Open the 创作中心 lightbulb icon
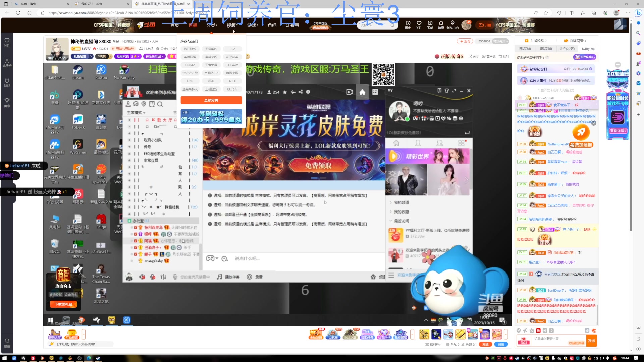Screen dimensions: 644x362 coord(452,25)
